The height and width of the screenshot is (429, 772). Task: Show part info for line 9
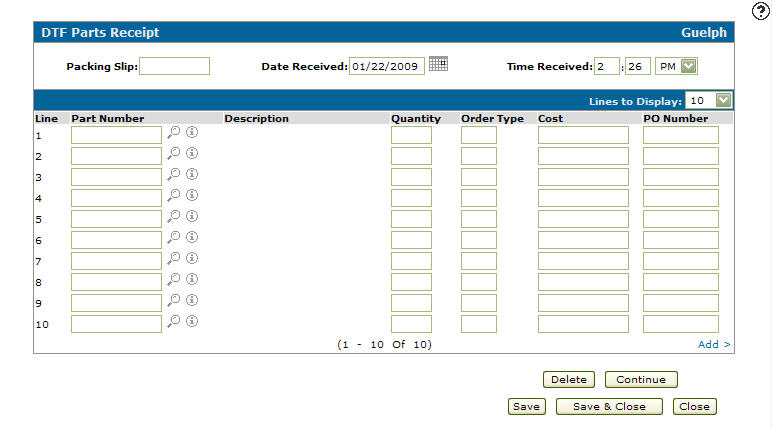(192, 300)
